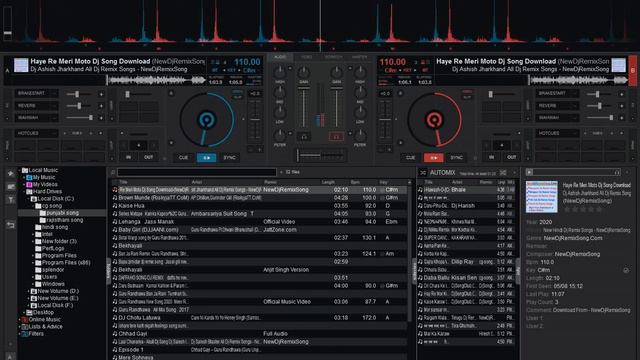
Task: Click the left deck MID EQ knob
Action: 280,93
